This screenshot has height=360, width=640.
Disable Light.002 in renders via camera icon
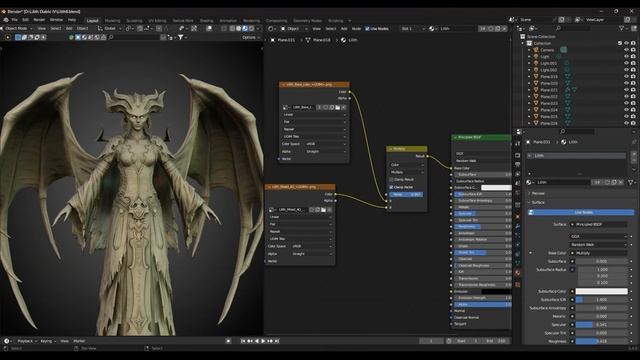(x=633, y=70)
